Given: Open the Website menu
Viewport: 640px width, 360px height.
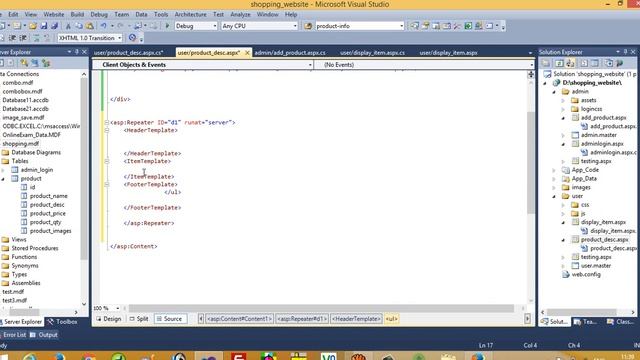Looking at the screenshot, I should [x=53, y=14].
